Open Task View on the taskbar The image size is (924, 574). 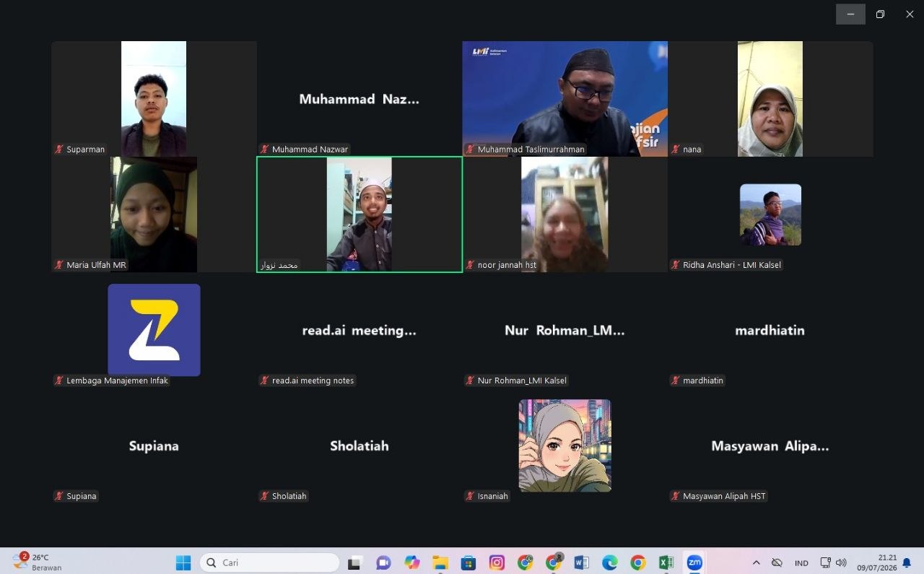354,562
